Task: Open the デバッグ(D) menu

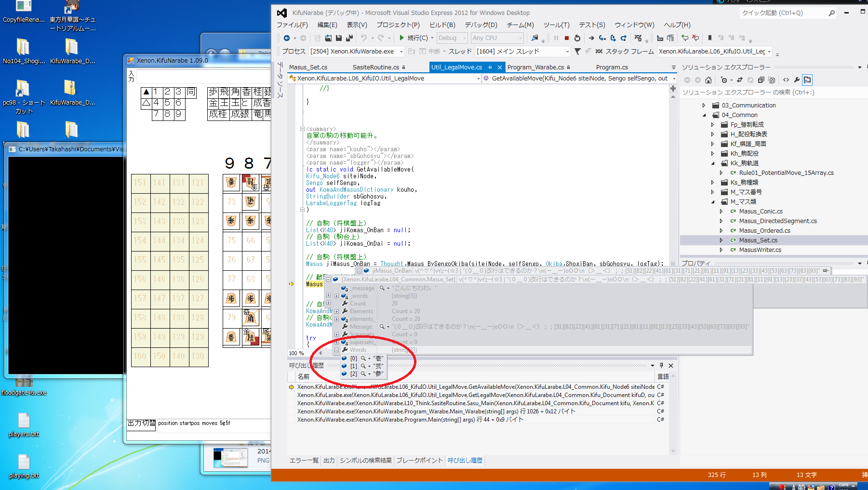Action: (x=481, y=25)
